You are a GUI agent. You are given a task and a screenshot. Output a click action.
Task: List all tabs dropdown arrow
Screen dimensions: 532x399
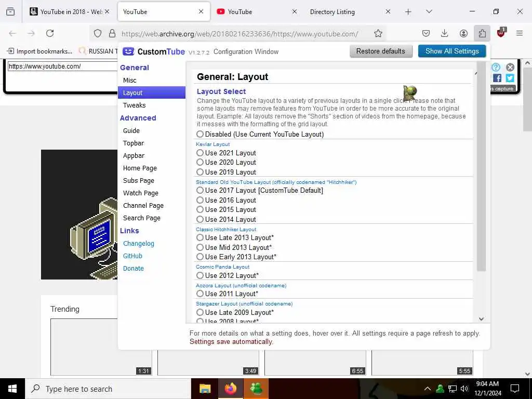click(429, 11)
